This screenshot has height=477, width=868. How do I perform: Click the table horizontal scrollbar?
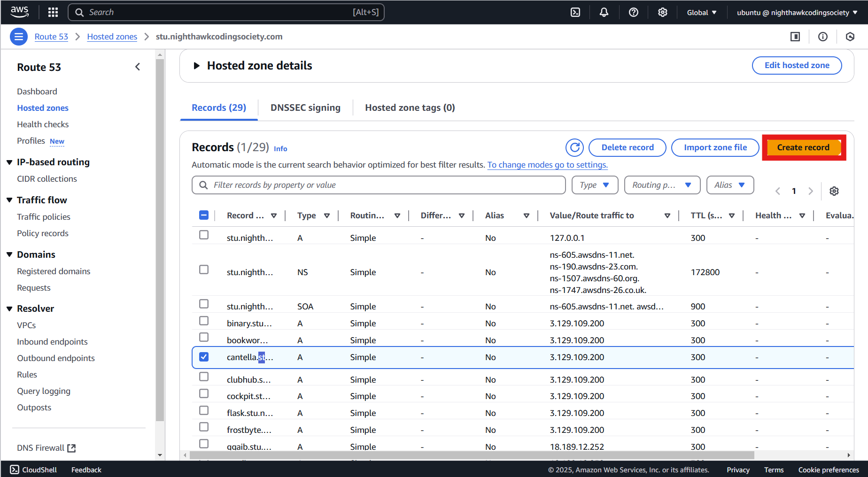point(472,455)
